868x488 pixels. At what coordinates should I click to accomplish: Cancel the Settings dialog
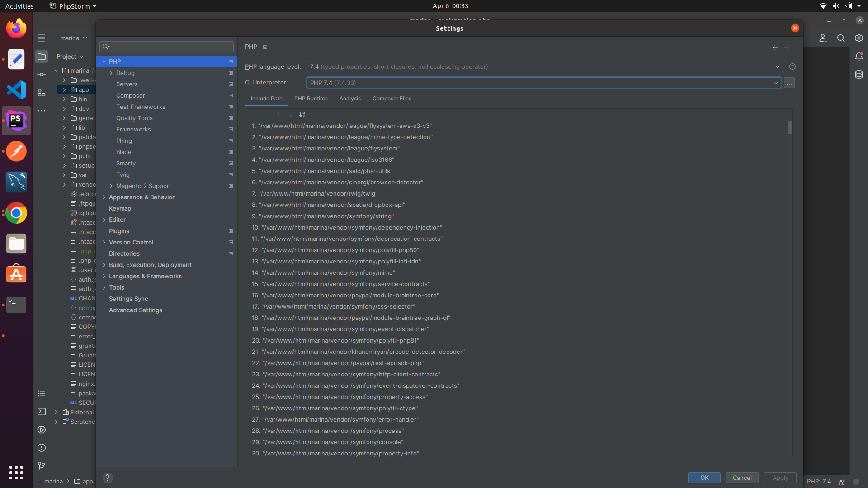coord(742,478)
